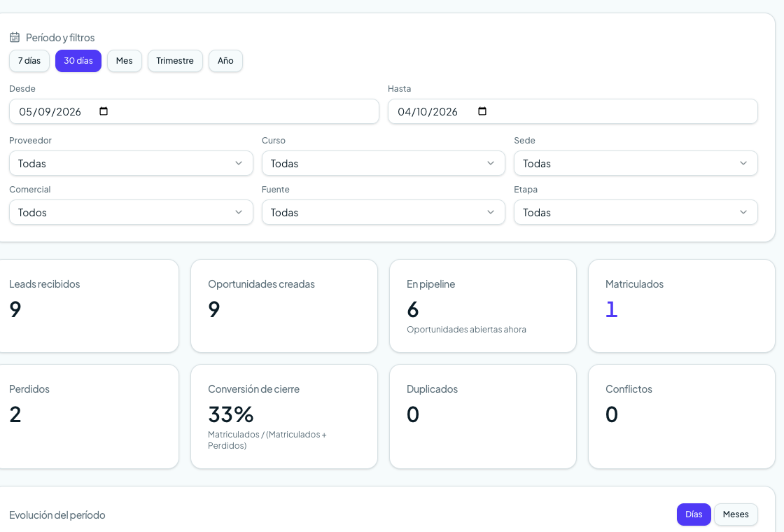Image resolution: width=784 pixels, height=532 pixels.
Task: Open the date picker icon in Desde field
Action: pos(104,111)
